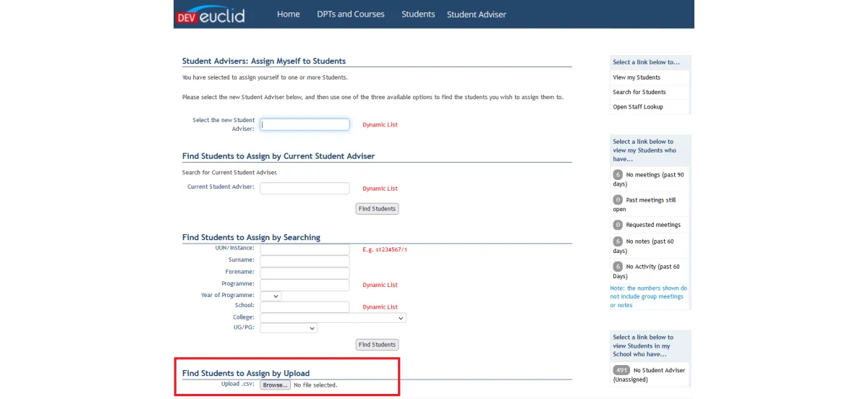The width and height of the screenshot is (868, 399).
Task: View No Activity (past 60 Days) students
Action: 646,271
